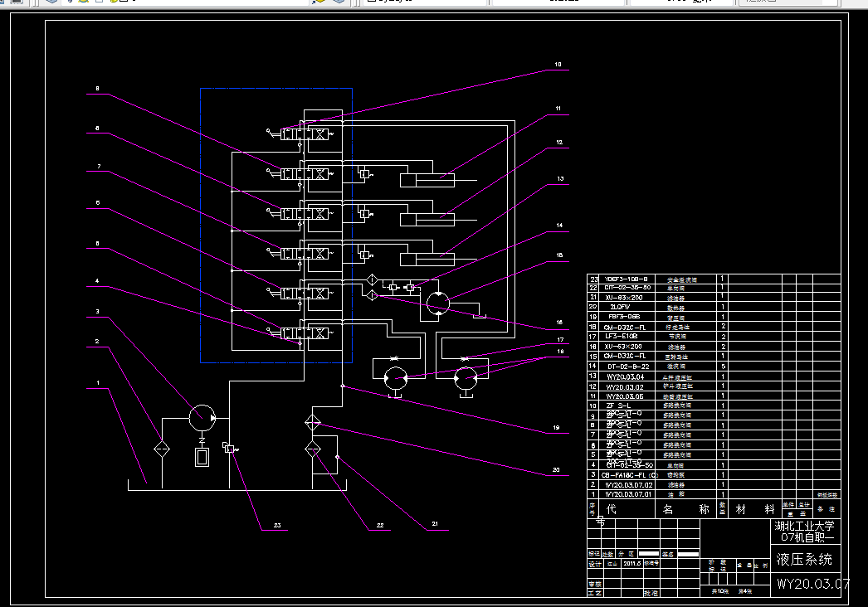Click the 'YDEF3-10B-B' cell in parts list
Viewport: 868px width, 607px height.
point(626,279)
